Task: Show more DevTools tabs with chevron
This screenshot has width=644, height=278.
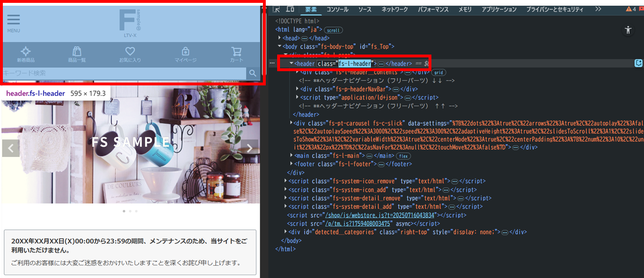Action: pyautogui.click(x=598, y=9)
